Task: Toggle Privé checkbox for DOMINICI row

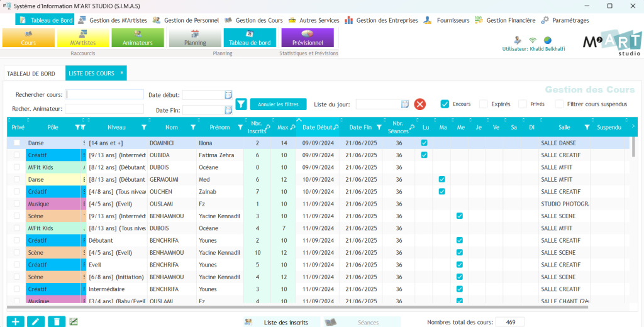Action: coord(17,143)
